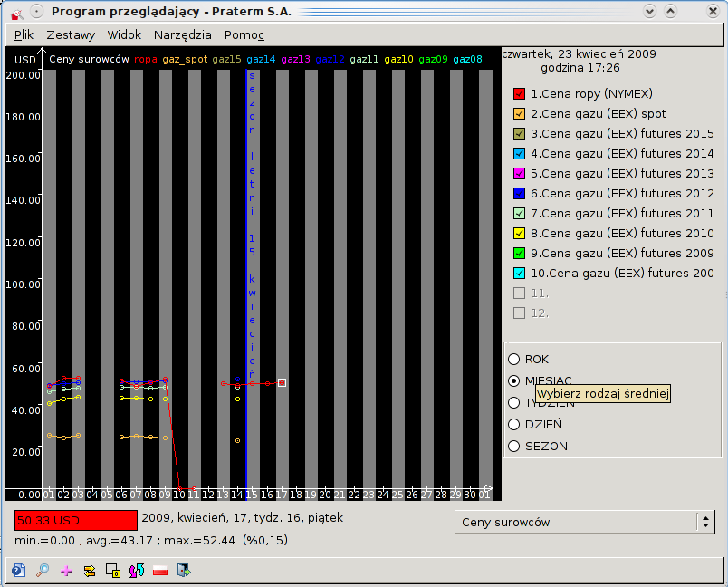
Task: Click the application icon in title bar
Action: 16,14
